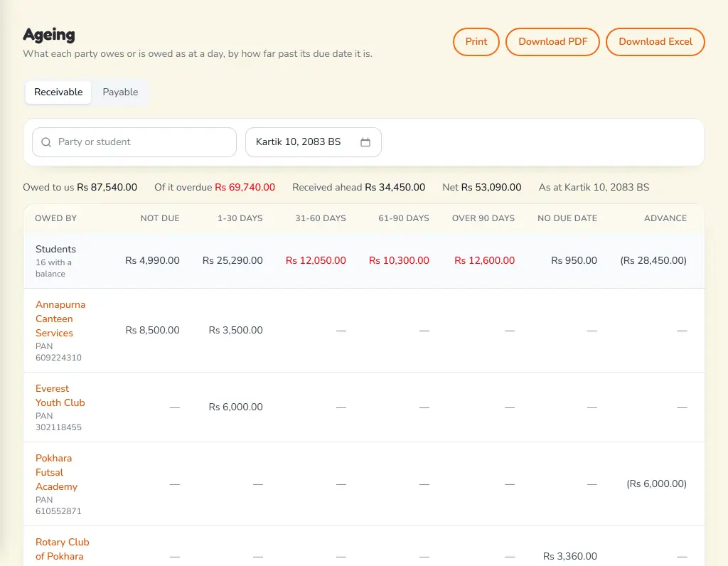This screenshot has width=728, height=566.
Task: Click the NO DUE DATE column header
Action: (567, 218)
